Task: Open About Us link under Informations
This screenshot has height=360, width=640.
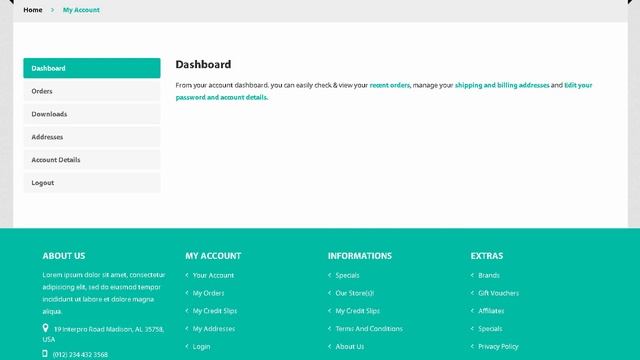Action: pyautogui.click(x=350, y=347)
